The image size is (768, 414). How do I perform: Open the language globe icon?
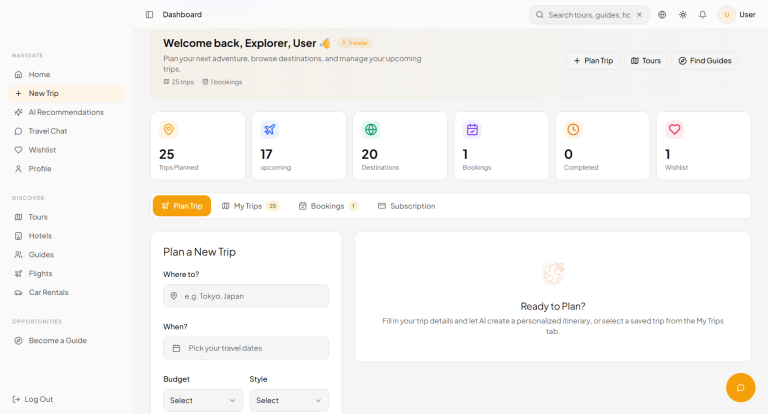pos(662,15)
